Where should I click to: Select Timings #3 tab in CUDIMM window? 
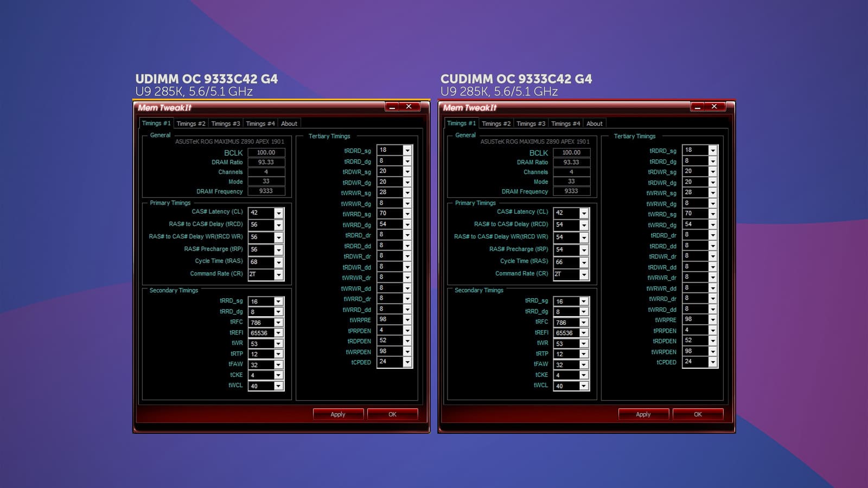tap(531, 124)
